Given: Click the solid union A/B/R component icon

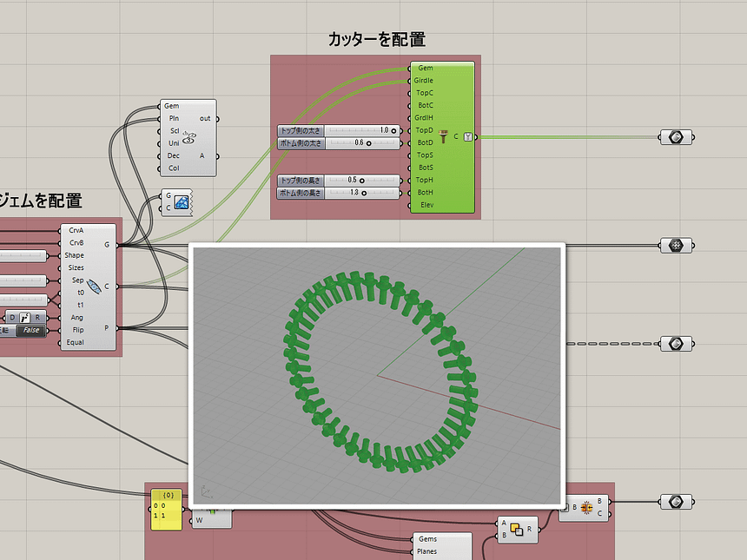Looking at the screenshot, I should coord(516,529).
